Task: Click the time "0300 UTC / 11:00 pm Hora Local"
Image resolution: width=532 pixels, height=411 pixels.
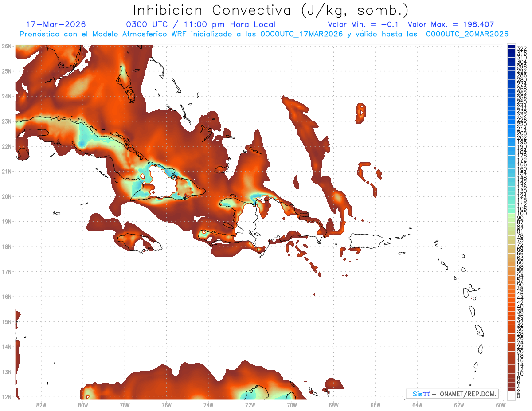Action: pos(201,24)
